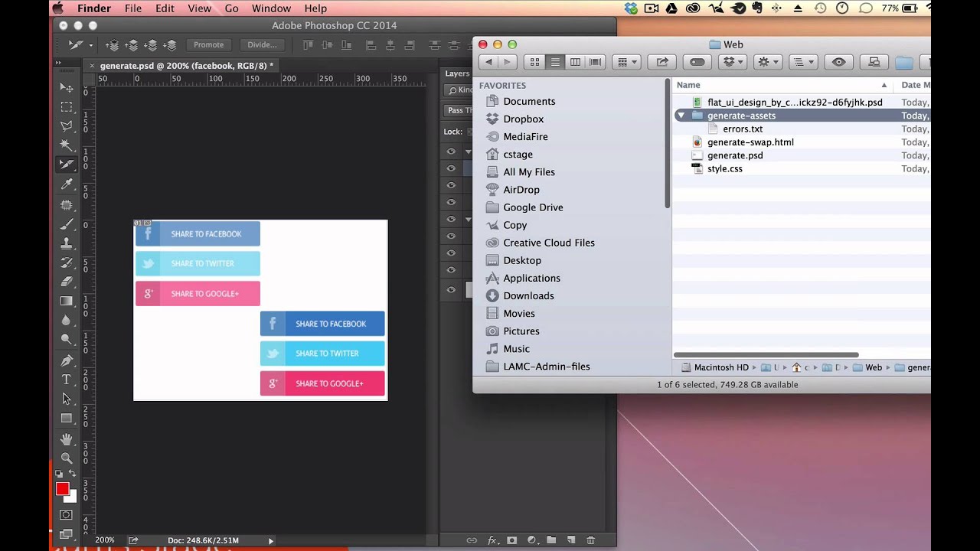Open Dropbox in Finder sidebar
980x551 pixels.
coord(523,119)
